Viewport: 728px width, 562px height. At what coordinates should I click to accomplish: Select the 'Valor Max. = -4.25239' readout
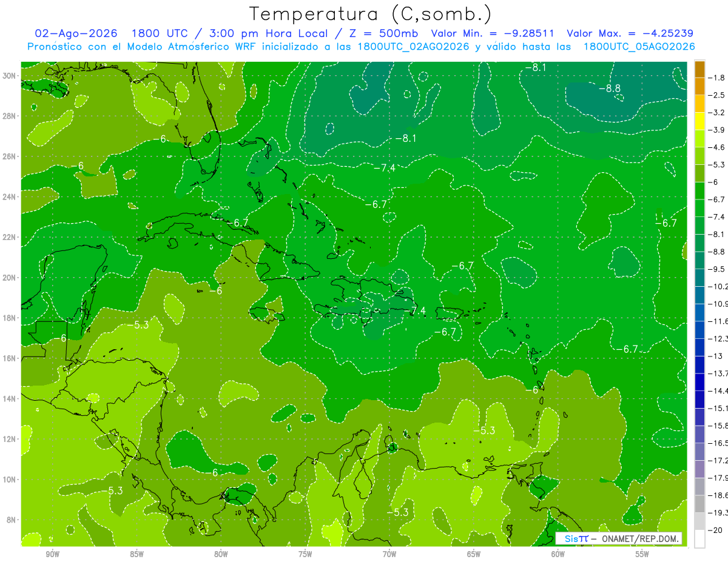(630, 33)
